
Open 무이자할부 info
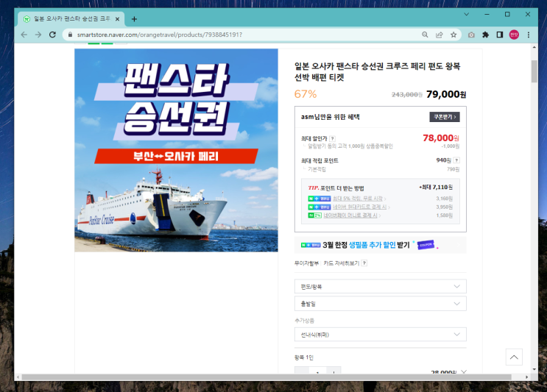(x=307, y=263)
